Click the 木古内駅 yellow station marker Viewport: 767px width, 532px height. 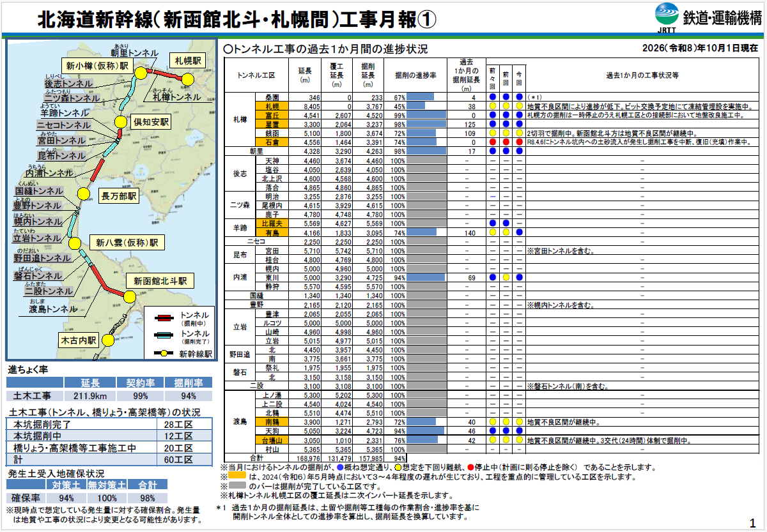click(107, 340)
